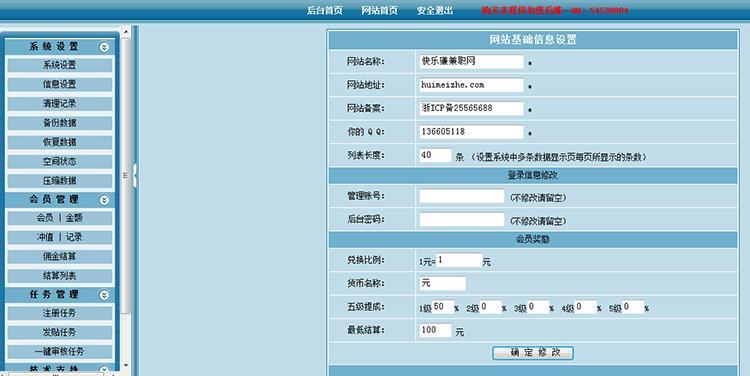Click the sidebar scrollbar up arrow

[126, 32]
